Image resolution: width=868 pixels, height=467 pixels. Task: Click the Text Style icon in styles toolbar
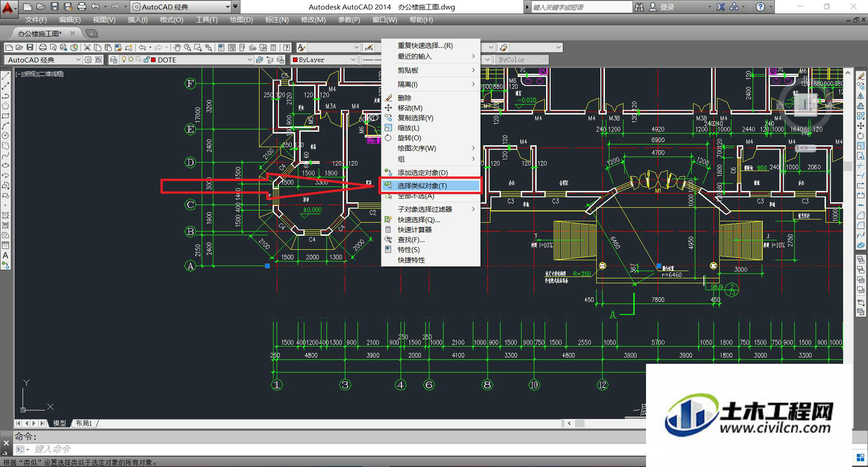pyautogui.click(x=302, y=47)
